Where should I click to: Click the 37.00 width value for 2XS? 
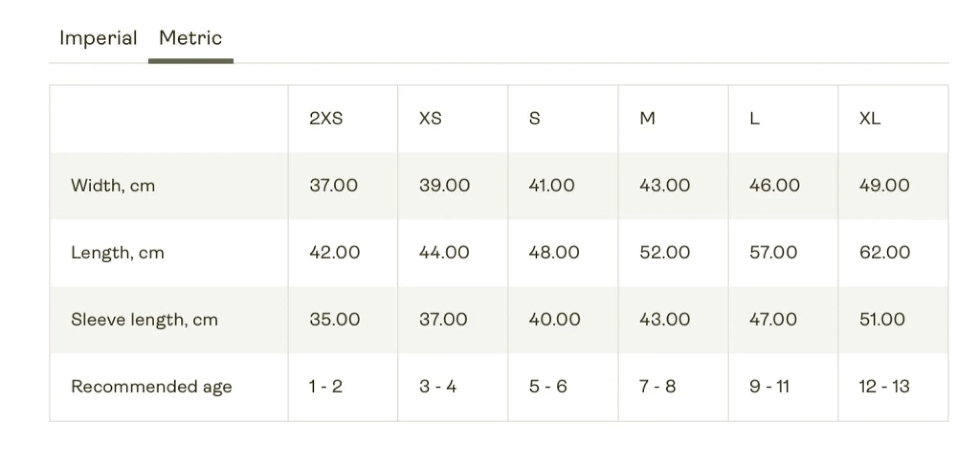click(x=333, y=186)
